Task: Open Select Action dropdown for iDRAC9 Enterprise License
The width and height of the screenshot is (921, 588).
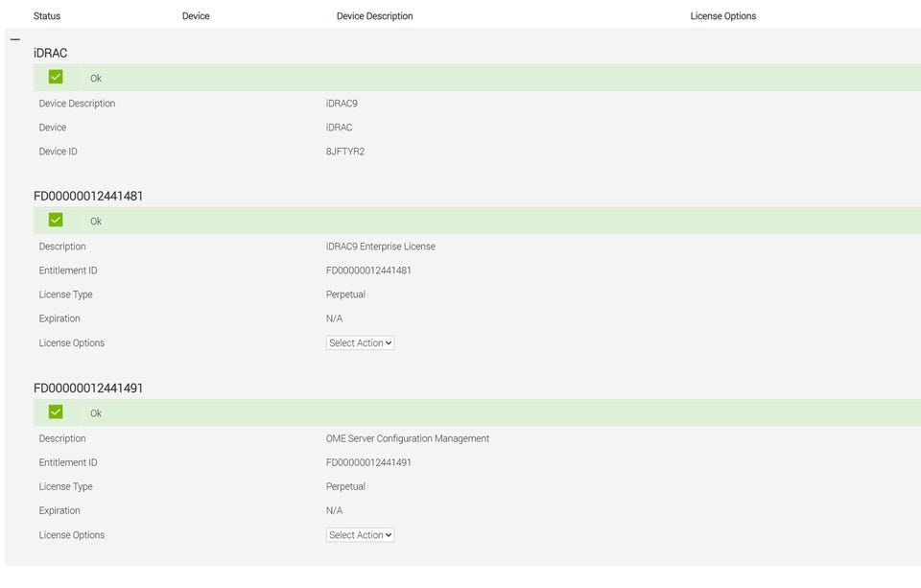Action: (x=360, y=343)
